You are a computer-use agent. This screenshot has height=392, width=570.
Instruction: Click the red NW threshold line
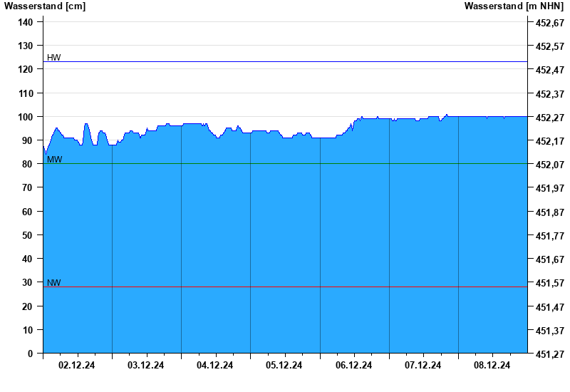(285, 287)
